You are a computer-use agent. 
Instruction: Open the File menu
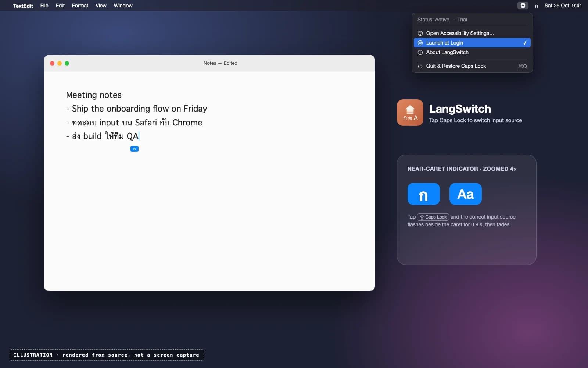(x=44, y=6)
